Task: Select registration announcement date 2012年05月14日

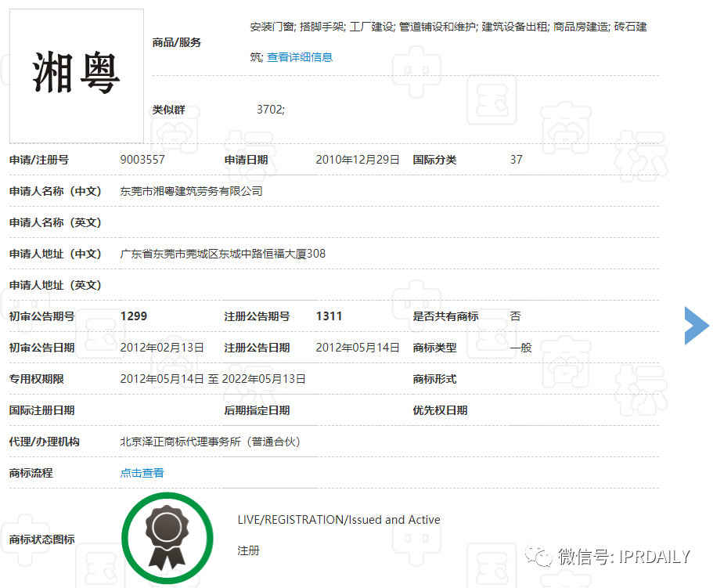Action: pyautogui.click(x=358, y=348)
